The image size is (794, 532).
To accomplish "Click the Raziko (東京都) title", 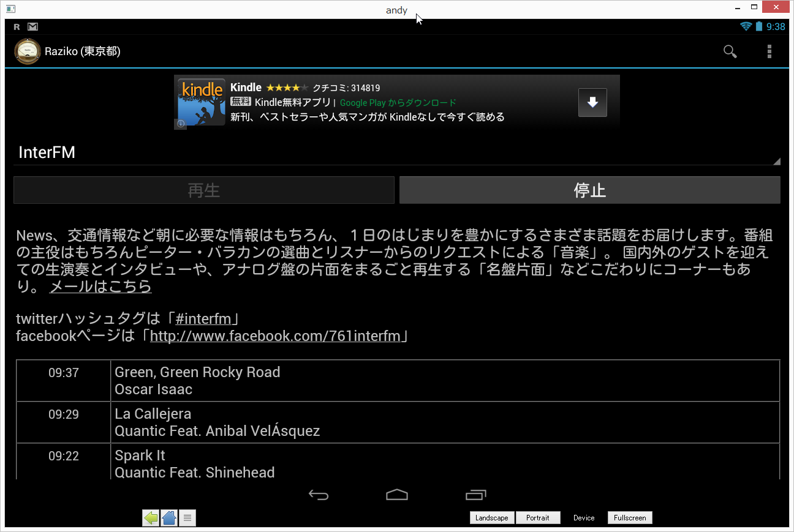I will 83,51.
